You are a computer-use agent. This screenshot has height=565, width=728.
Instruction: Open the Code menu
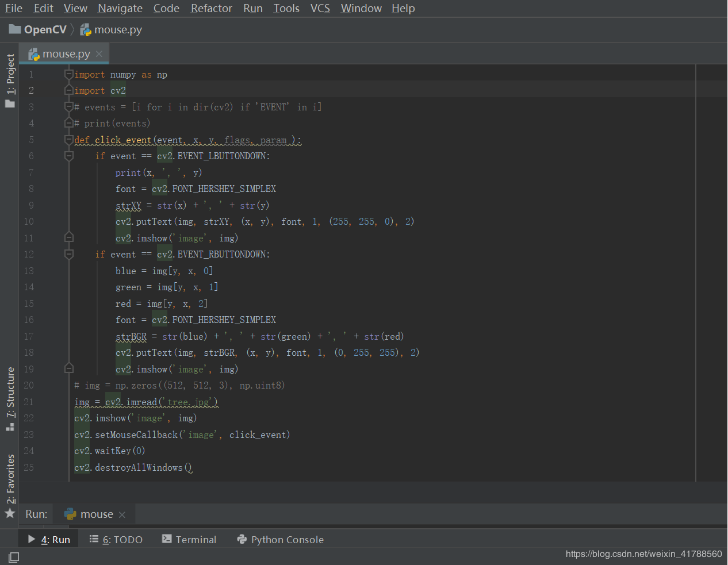point(166,8)
